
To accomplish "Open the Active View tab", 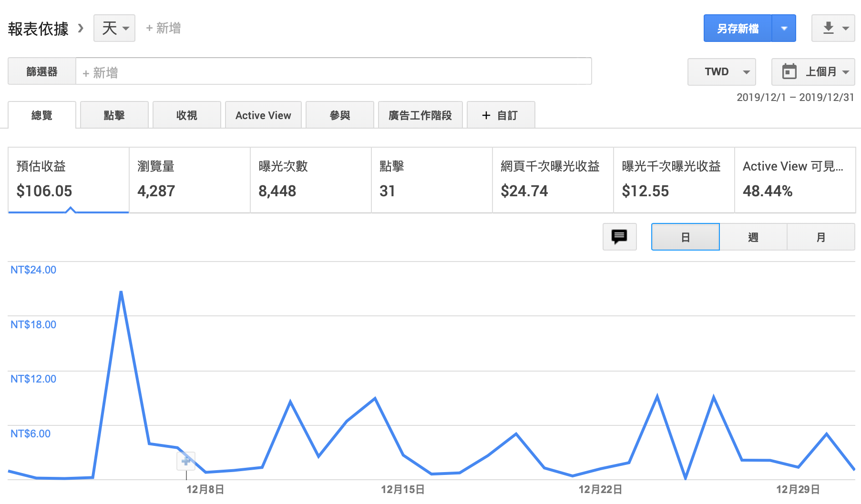I will click(263, 115).
